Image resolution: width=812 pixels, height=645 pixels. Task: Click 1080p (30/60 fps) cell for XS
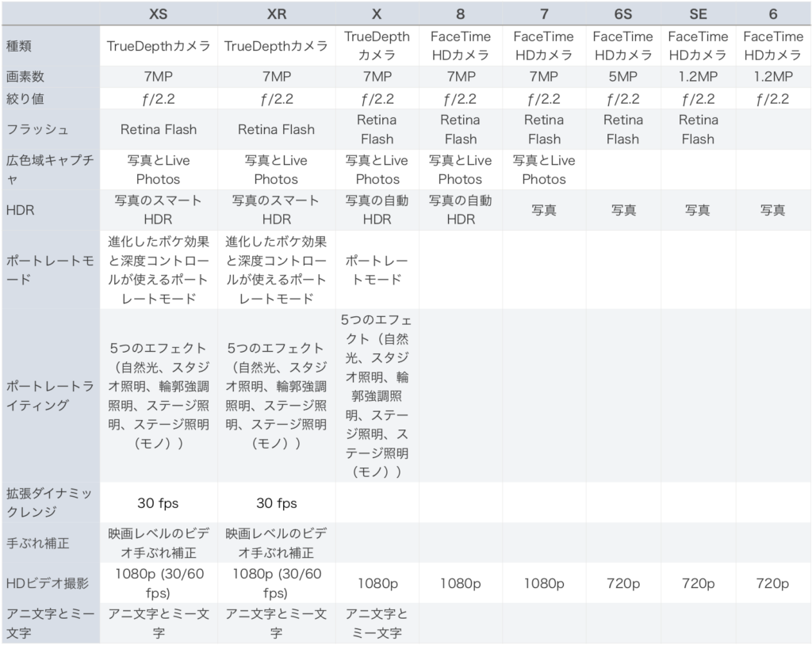pos(159,583)
